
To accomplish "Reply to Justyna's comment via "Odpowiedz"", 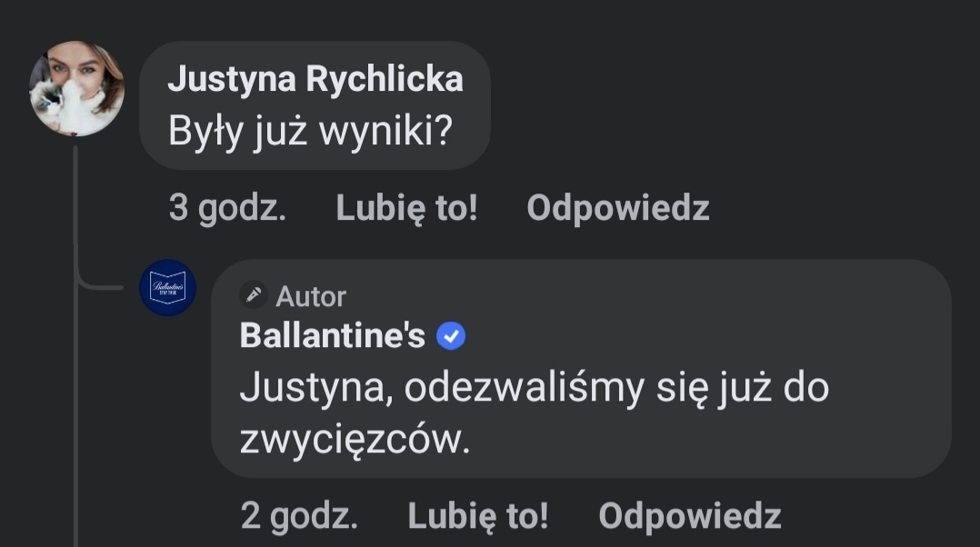I will (x=617, y=209).
